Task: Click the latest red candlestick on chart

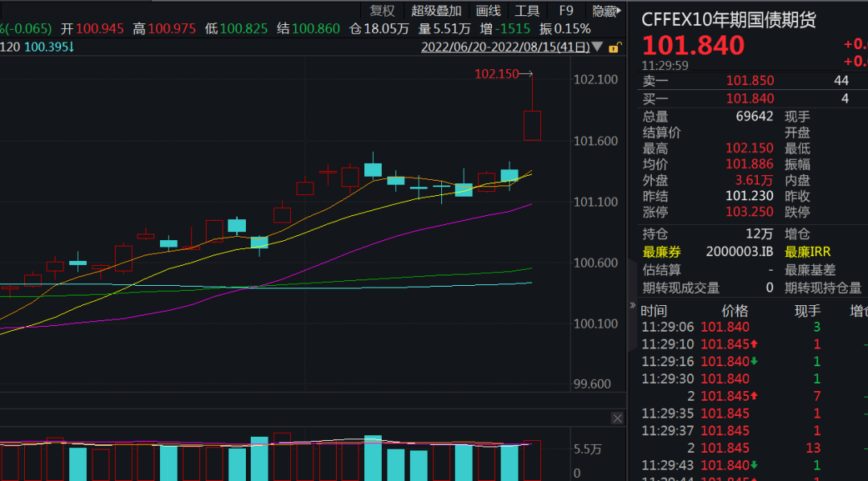Action: click(x=532, y=125)
